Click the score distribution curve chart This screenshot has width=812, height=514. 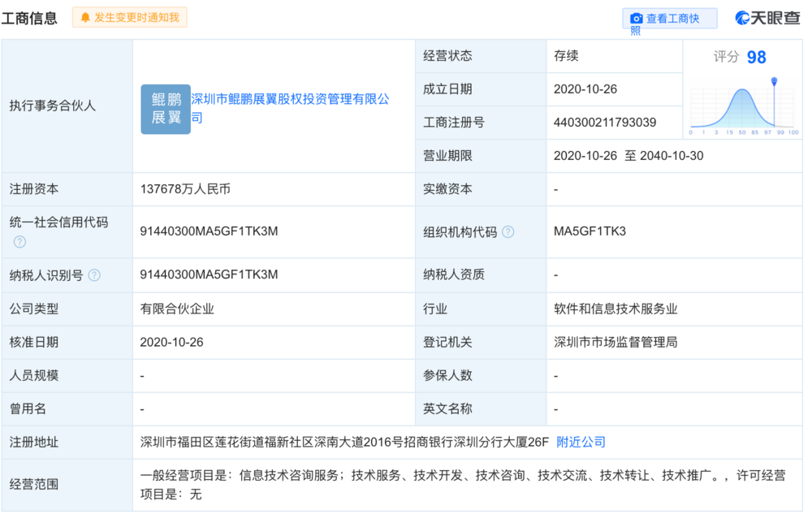click(742, 109)
